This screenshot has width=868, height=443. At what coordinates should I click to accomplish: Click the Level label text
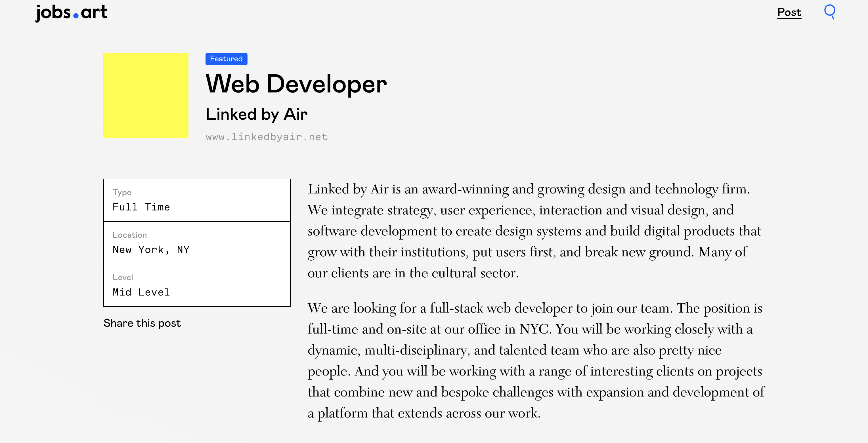point(123,277)
